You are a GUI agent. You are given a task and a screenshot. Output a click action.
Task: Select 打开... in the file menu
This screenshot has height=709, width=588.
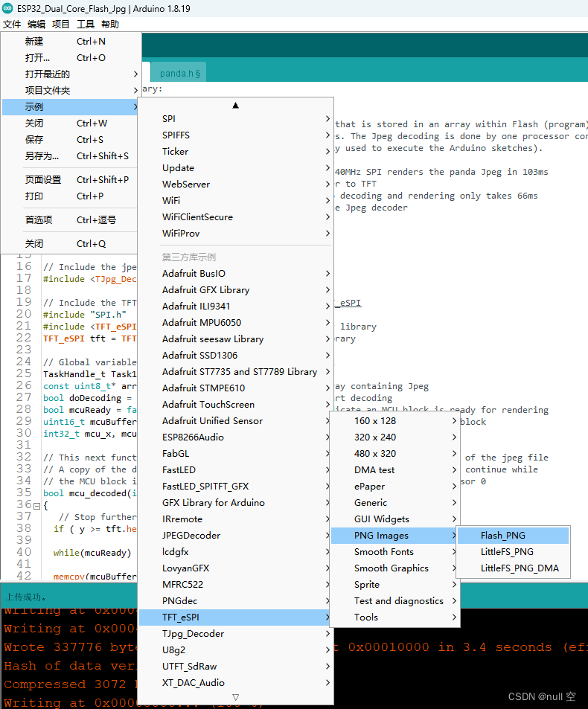click(70, 58)
